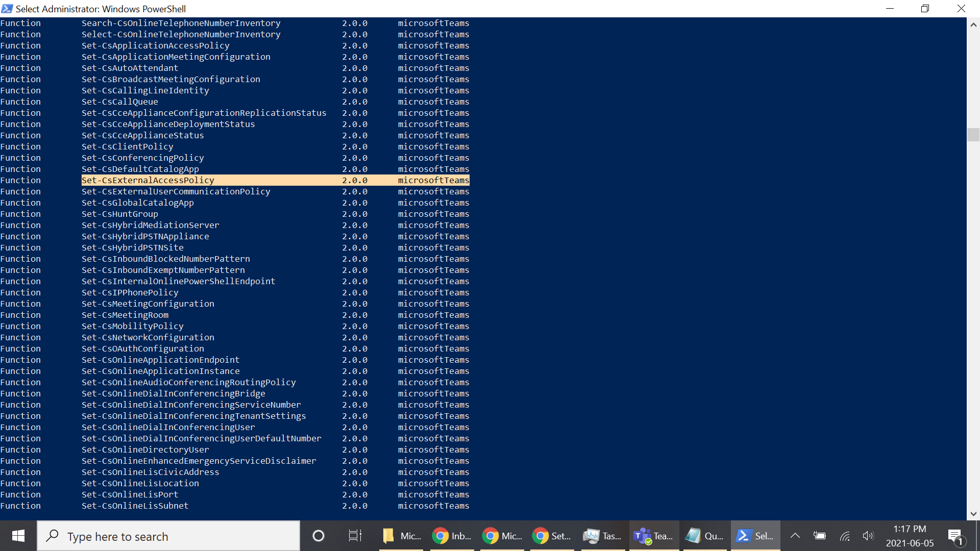Click Set-CsOAuthConfiguration text
This screenshot has width=980, height=551.
[143, 348]
